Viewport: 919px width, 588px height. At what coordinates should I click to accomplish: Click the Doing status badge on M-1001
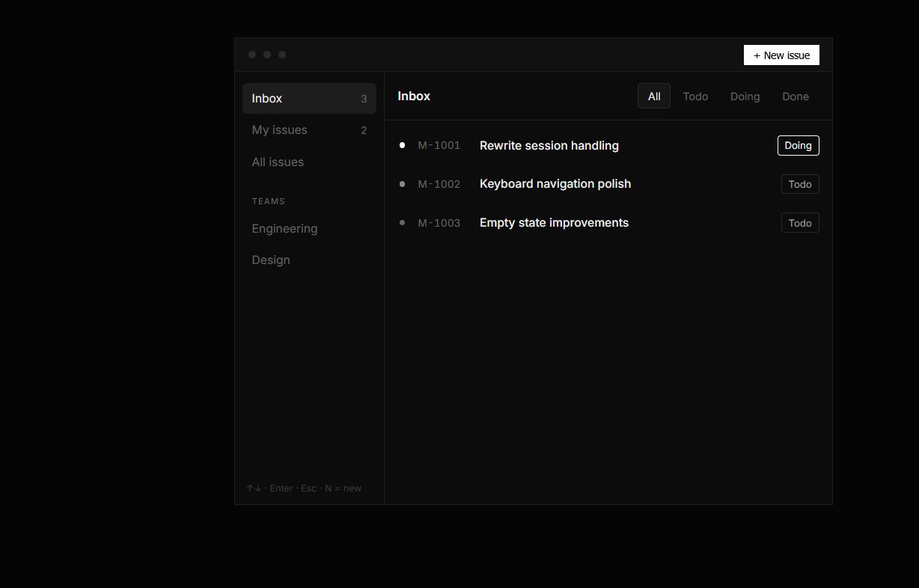pyautogui.click(x=799, y=145)
